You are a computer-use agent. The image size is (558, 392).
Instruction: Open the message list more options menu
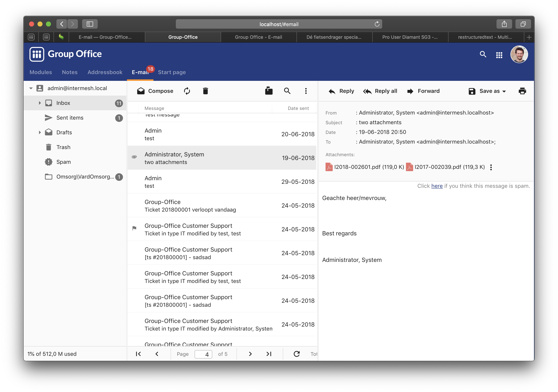[x=306, y=91]
